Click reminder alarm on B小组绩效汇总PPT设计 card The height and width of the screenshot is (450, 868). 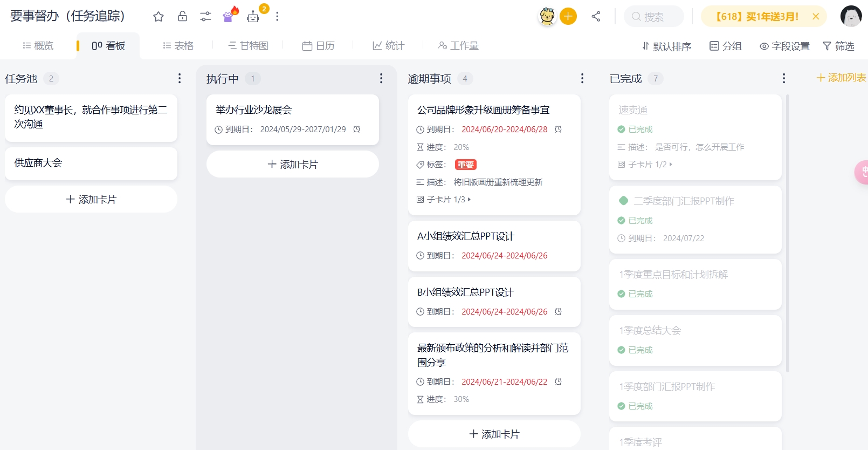[x=558, y=311]
